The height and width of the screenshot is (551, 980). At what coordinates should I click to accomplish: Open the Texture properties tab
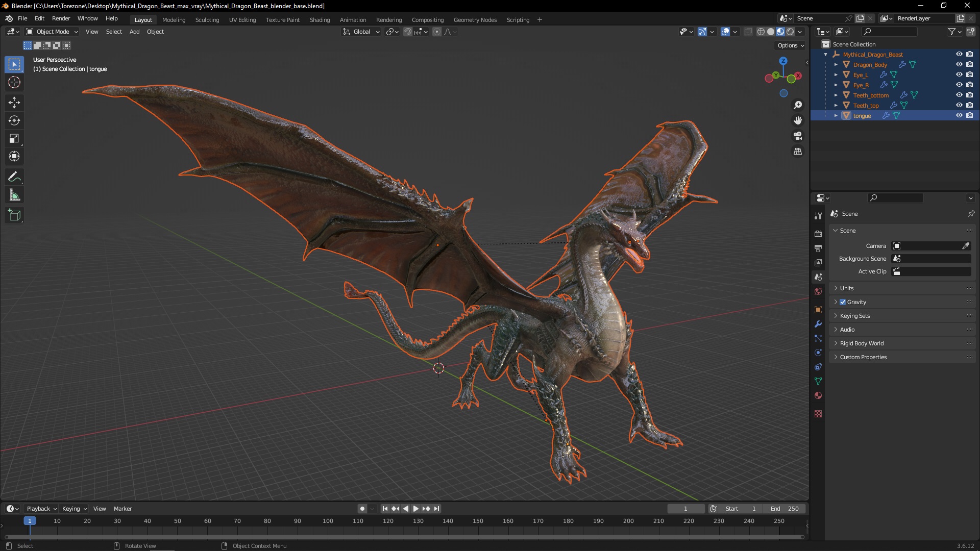(x=818, y=414)
